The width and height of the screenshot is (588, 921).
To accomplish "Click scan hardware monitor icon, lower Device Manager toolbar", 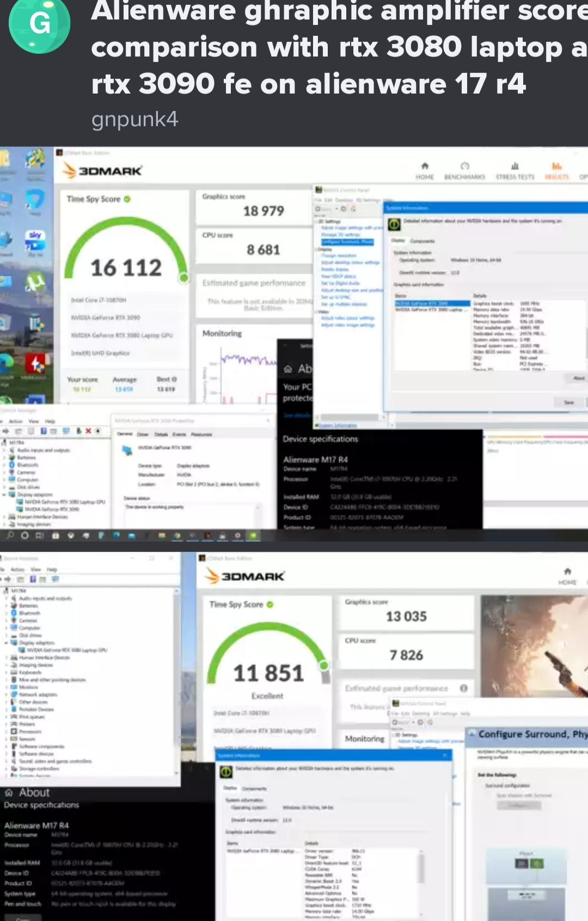I will click(55, 579).
